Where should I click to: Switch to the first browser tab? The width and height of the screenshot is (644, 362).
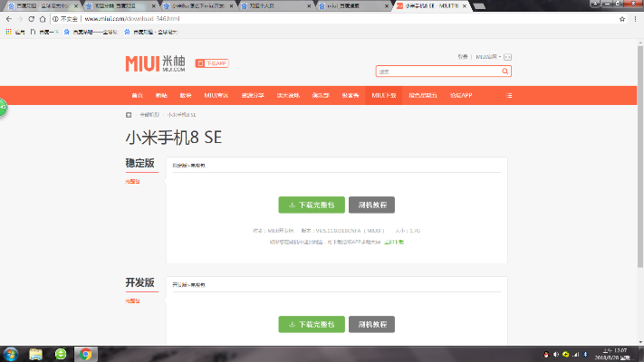point(41,5)
